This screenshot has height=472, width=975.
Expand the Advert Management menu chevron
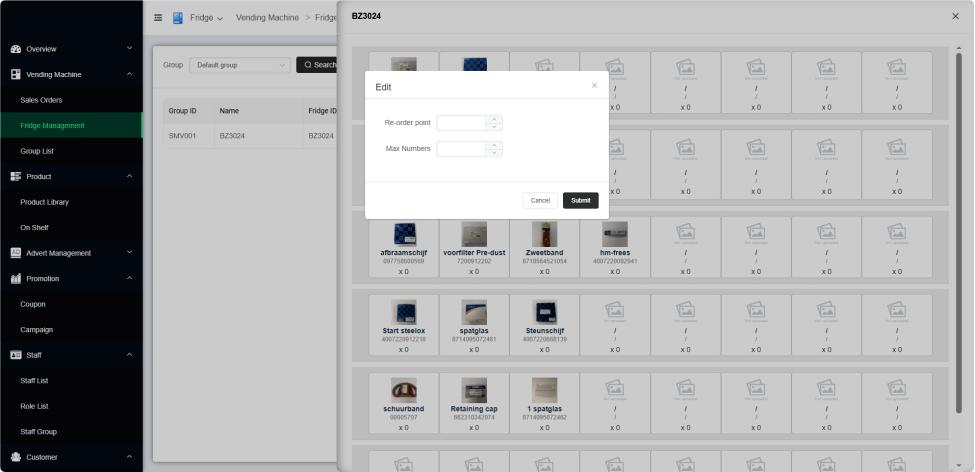[x=129, y=252]
